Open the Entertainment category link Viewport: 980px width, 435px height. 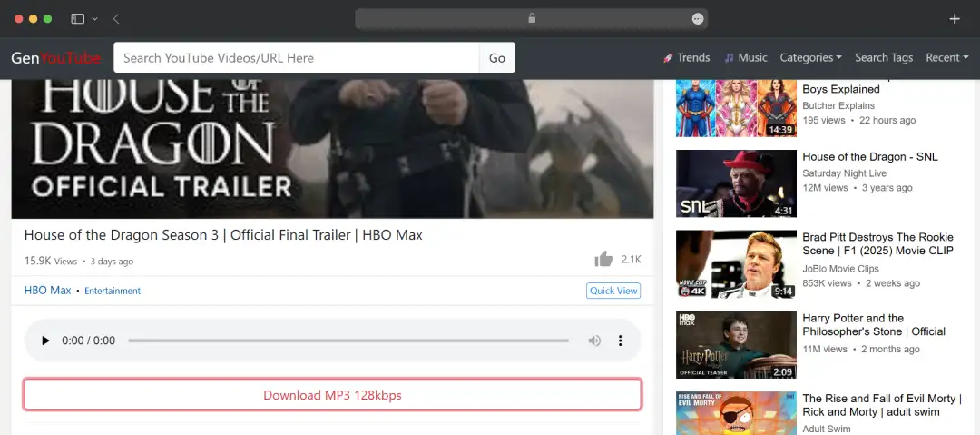click(x=113, y=291)
